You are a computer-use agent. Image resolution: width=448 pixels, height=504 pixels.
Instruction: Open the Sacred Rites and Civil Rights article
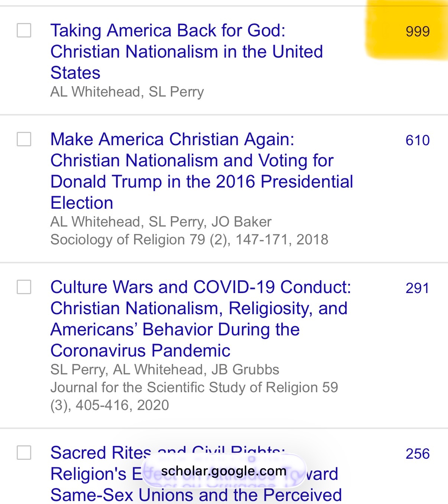click(x=100, y=453)
